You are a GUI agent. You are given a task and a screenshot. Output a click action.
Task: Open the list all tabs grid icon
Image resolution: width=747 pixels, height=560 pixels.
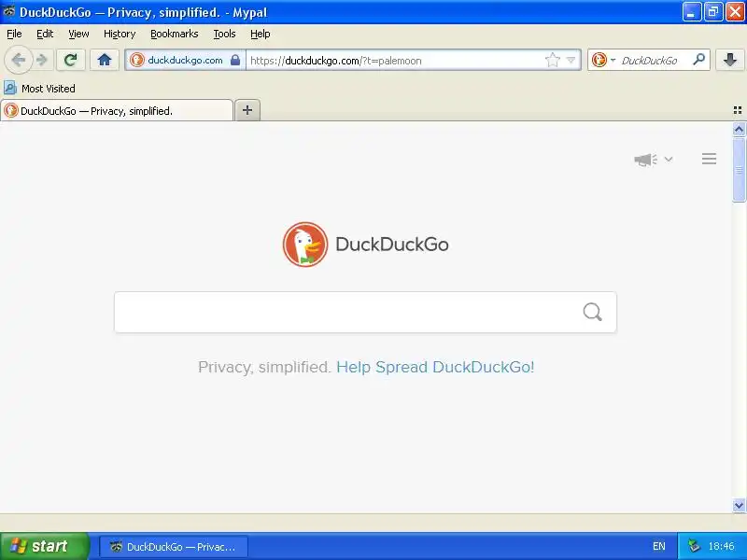738,110
